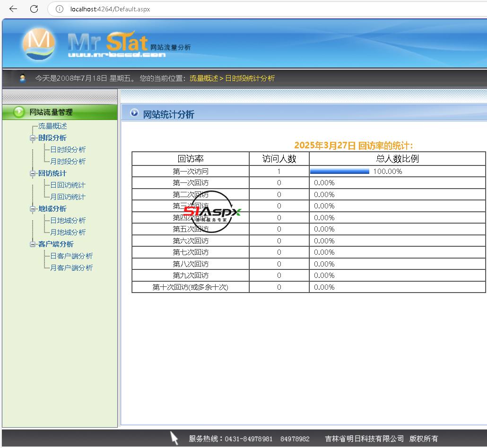Click the blue arrow icon beside 网站统计分析

tap(134, 113)
